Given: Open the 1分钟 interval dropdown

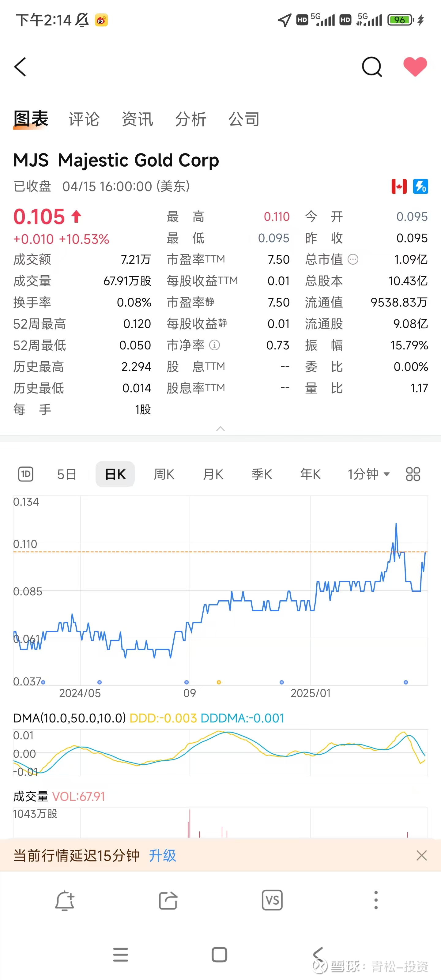Looking at the screenshot, I should coord(369,474).
